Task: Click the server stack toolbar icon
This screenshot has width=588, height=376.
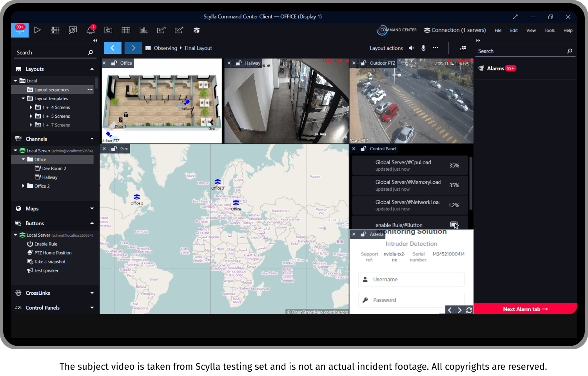Action: click(x=197, y=30)
